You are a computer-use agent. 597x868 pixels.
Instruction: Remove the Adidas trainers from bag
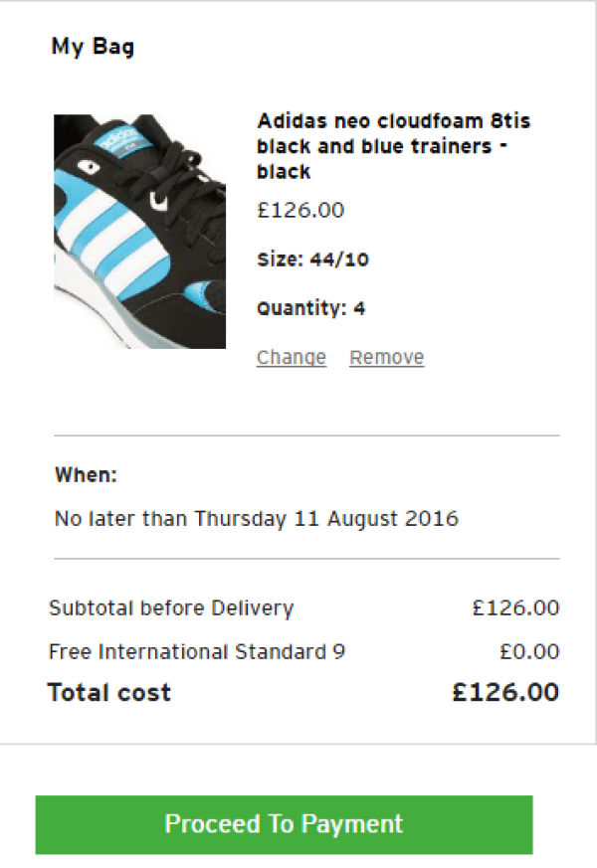[386, 358]
